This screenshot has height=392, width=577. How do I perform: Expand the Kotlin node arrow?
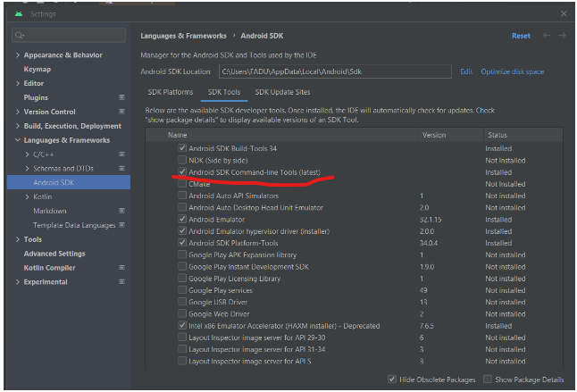pos(27,196)
